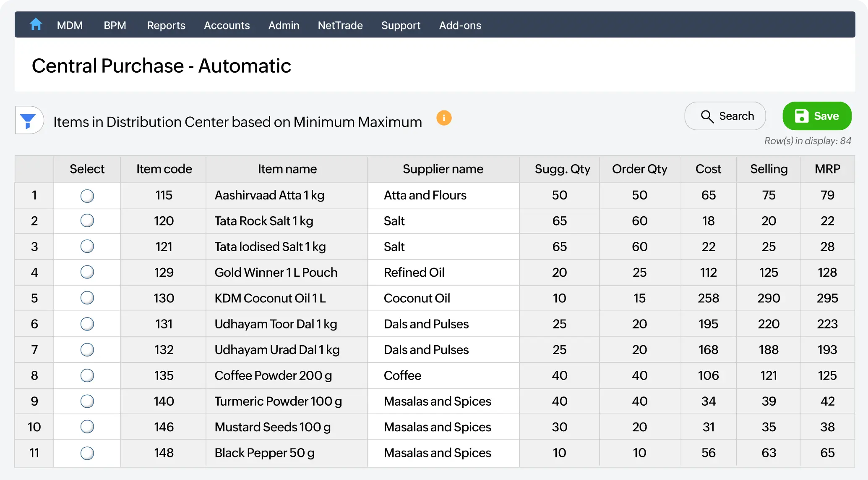868x480 pixels.
Task: Click the orange info icon beside filter title
Action: click(444, 118)
